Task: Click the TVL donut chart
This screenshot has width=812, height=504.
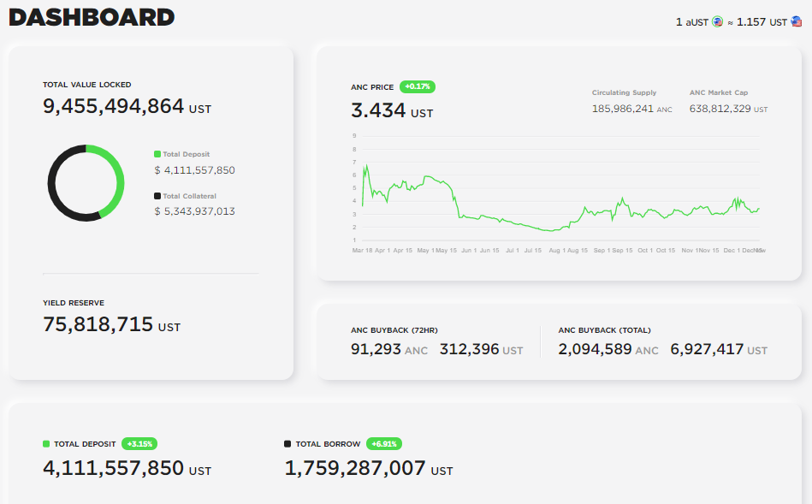Action: click(x=86, y=183)
